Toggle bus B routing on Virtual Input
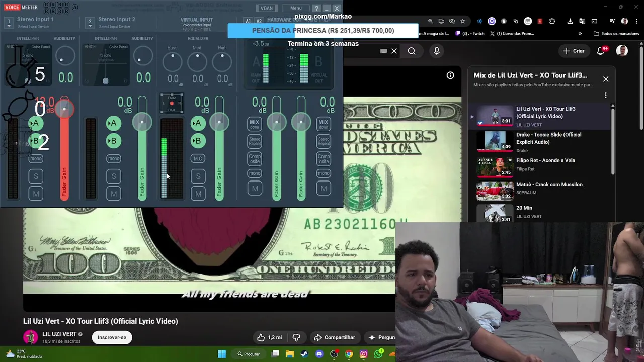Viewport: 644px width, 362px height. 198,141
